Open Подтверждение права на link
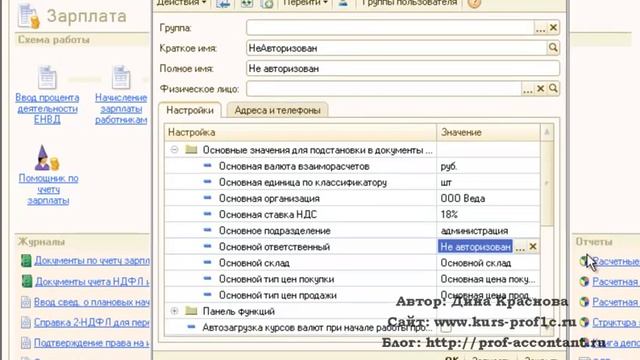 coord(92,343)
